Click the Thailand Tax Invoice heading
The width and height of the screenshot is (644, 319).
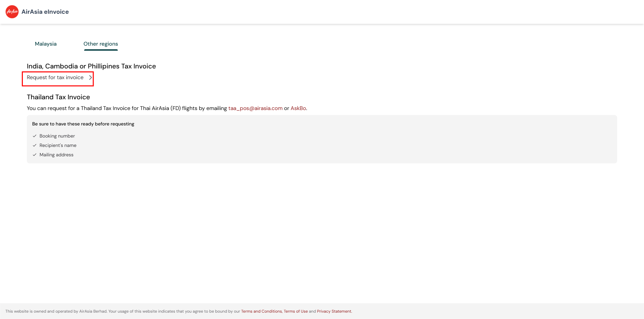(58, 97)
